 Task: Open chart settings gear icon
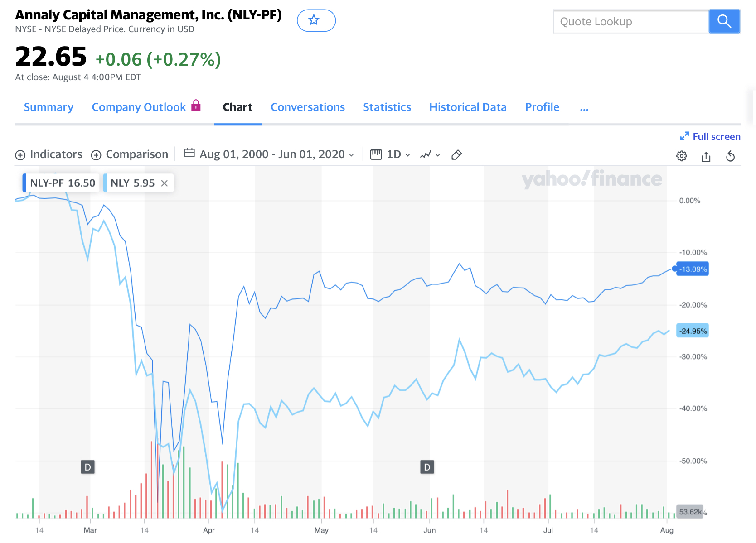[681, 156]
